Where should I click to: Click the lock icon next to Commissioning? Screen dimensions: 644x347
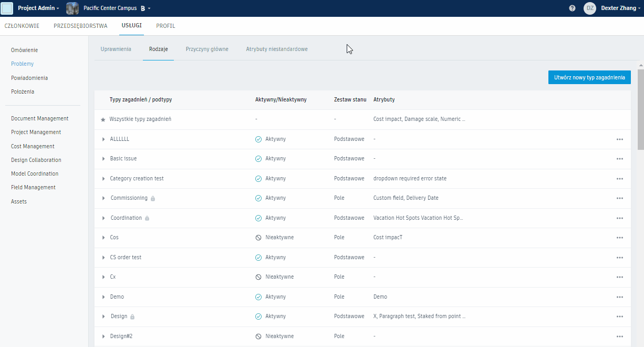[153, 198]
